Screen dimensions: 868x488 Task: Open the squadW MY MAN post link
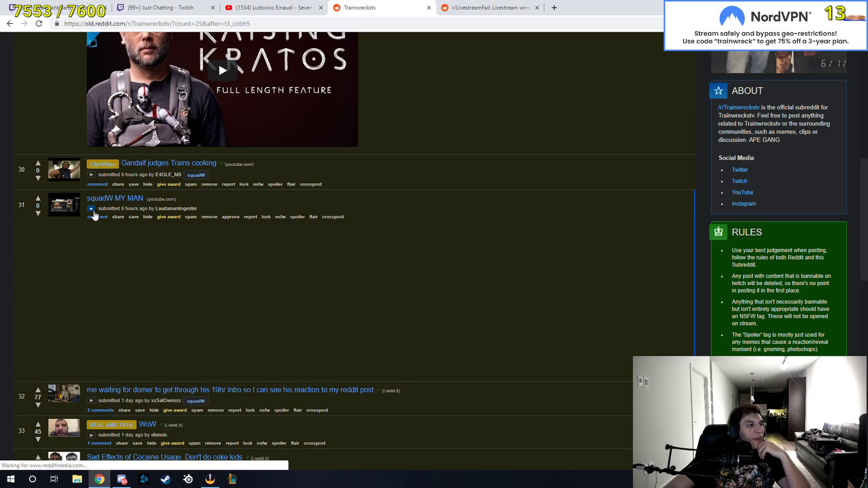coord(115,198)
